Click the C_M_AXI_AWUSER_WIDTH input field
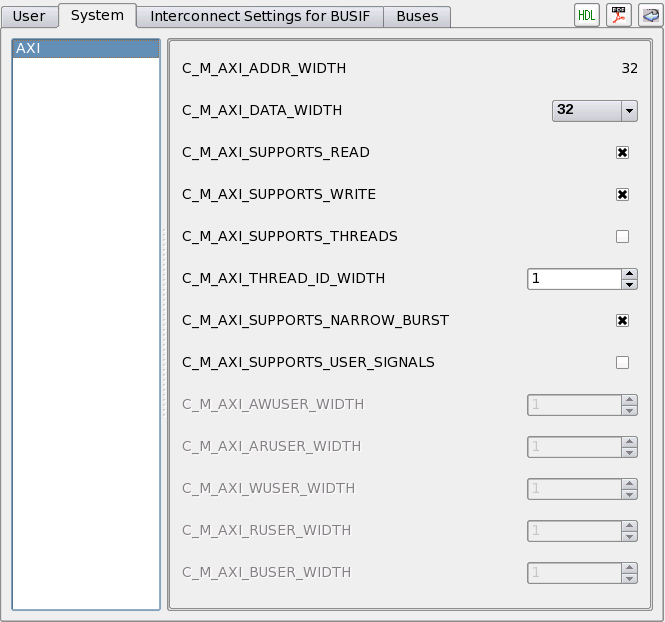The height and width of the screenshot is (622, 665). (x=575, y=404)
